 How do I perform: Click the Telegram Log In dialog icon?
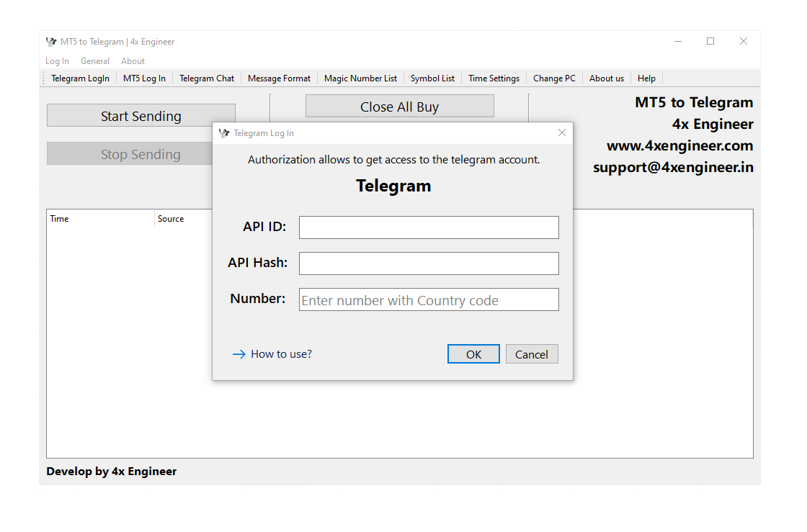(224, 133)
